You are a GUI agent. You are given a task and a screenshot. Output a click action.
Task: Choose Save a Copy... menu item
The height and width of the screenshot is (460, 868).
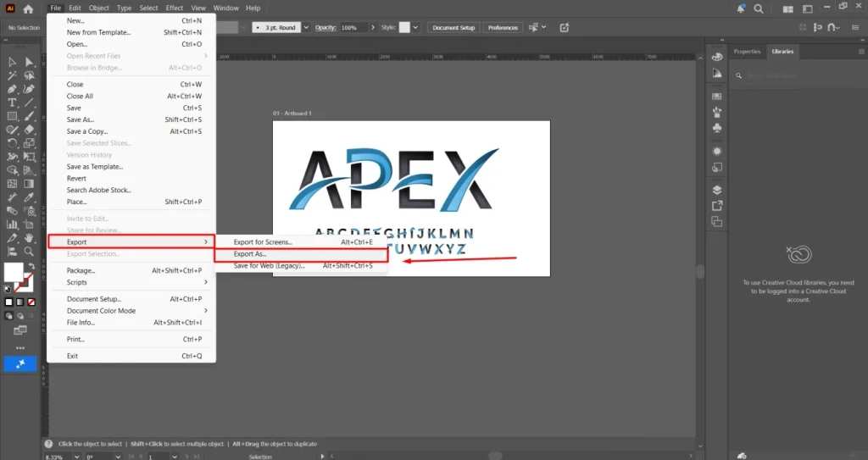131,131
